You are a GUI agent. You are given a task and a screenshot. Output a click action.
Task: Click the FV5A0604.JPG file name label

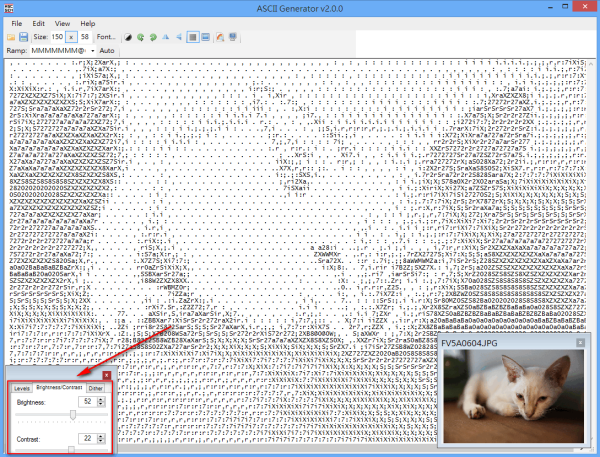click(469, 343)
